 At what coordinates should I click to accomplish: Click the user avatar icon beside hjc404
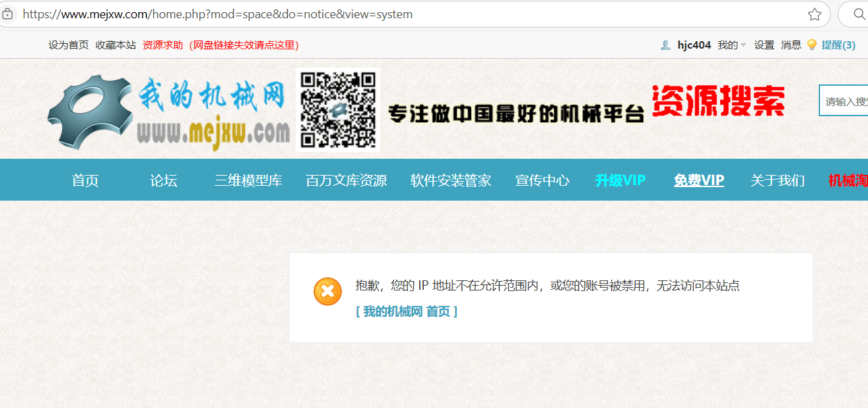click(x=666, y=45)
